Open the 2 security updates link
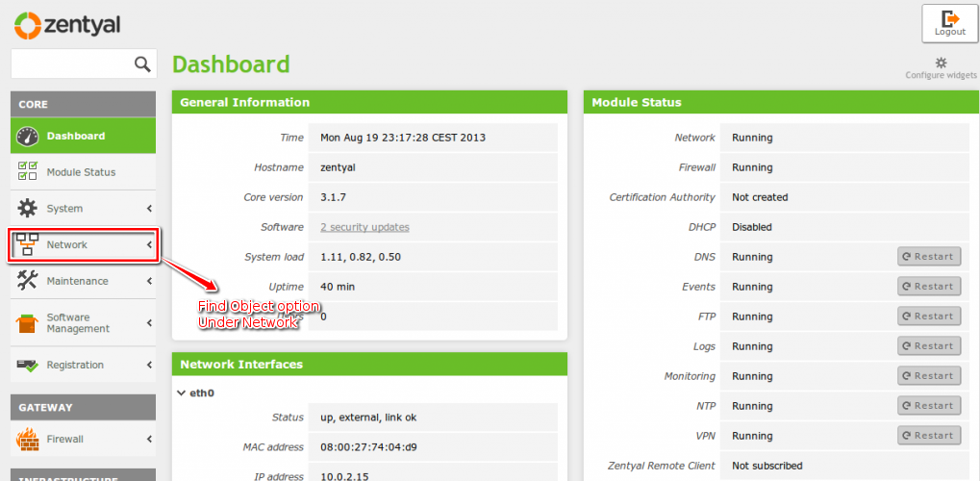Viewport: 980px width, 481px height. coord(365,227)
